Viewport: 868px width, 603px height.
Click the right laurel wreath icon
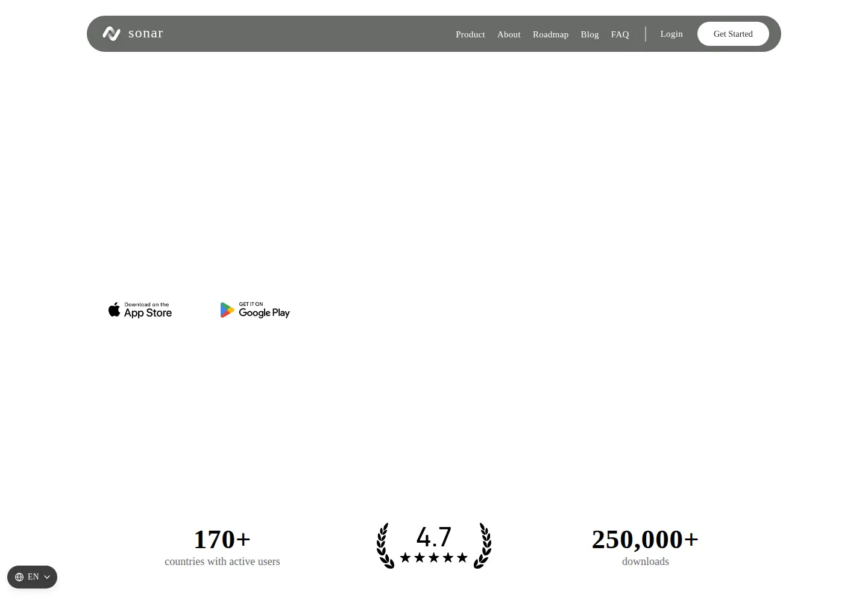pyautogui.click(x=483, y=546)
